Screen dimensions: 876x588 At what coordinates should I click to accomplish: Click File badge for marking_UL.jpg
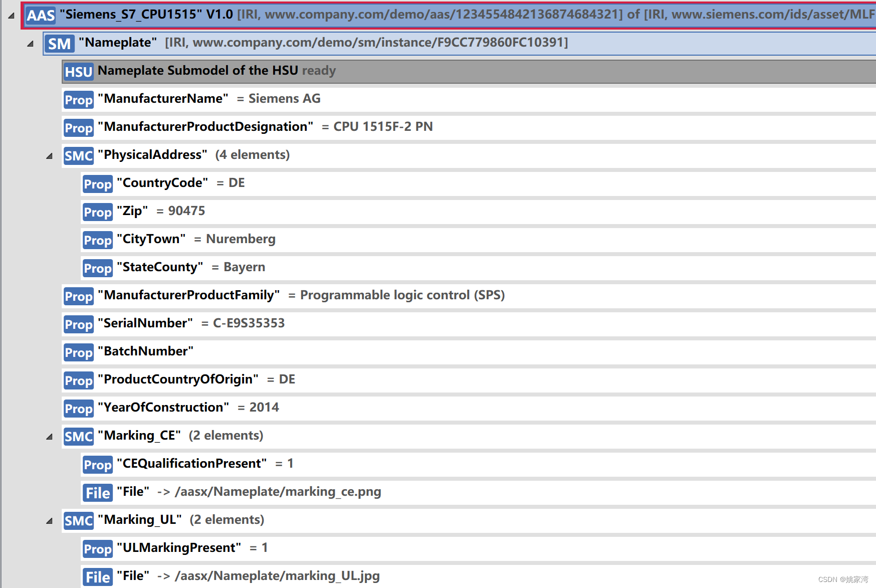[x=98, y=577]
